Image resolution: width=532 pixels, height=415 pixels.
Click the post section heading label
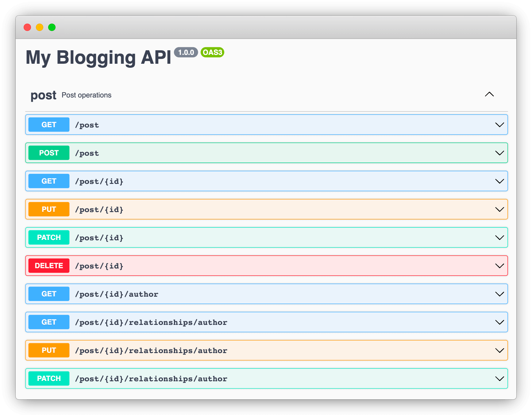[43, 95]
